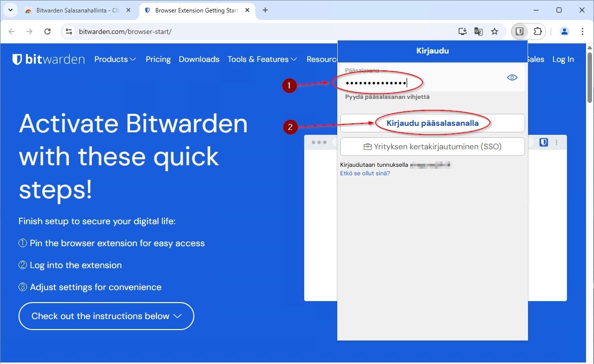Click 'Pin the browser extension for easy access' text
The height and width of the screenshot is (364, 594).
click(x=117, y=243)
